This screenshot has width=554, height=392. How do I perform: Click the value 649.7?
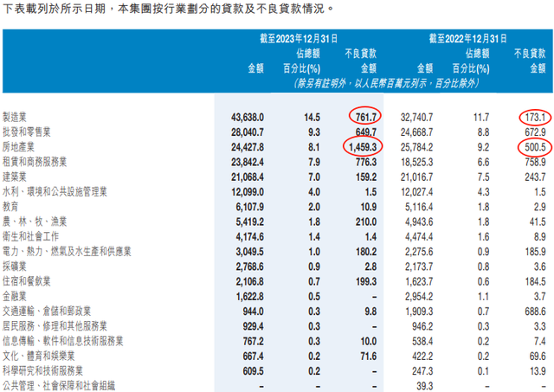[x=365, y=132]
